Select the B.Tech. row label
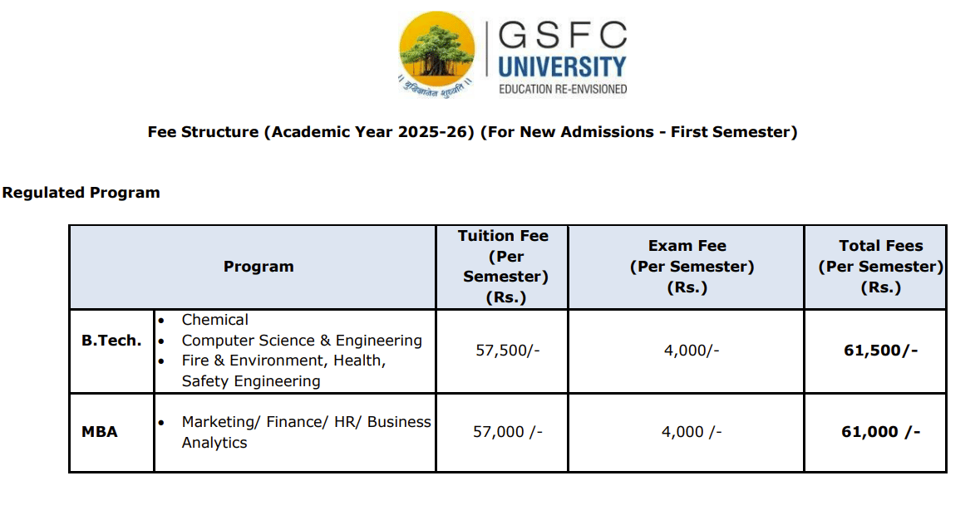The height and width of the screenshot is (520, 980). (111, 341)
